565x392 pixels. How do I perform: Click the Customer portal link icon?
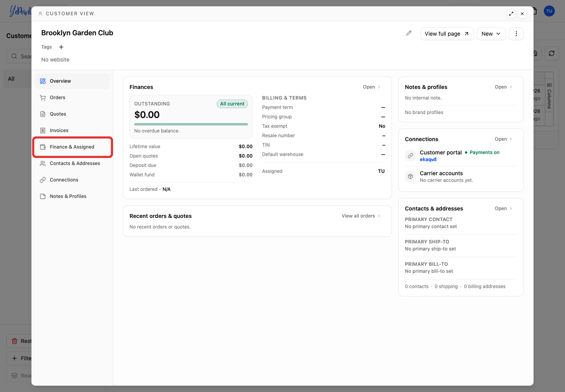tap(410, 156)
